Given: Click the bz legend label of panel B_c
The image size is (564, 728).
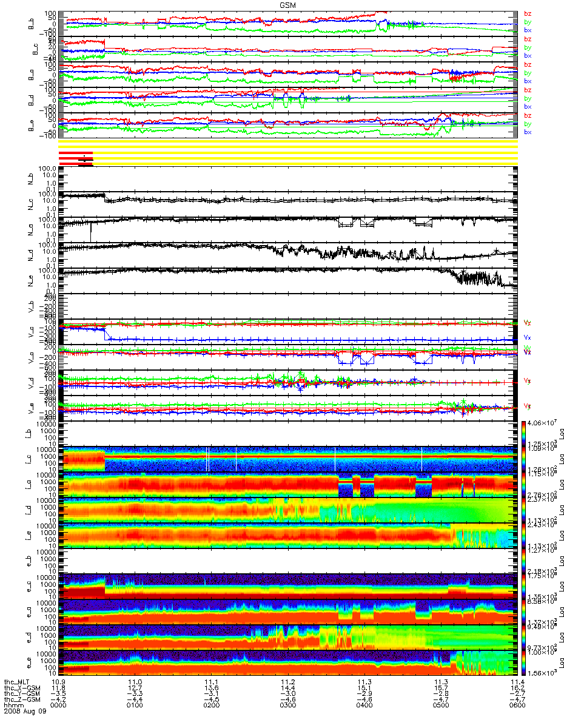Looking at the screenshot, I should (528, 39).
